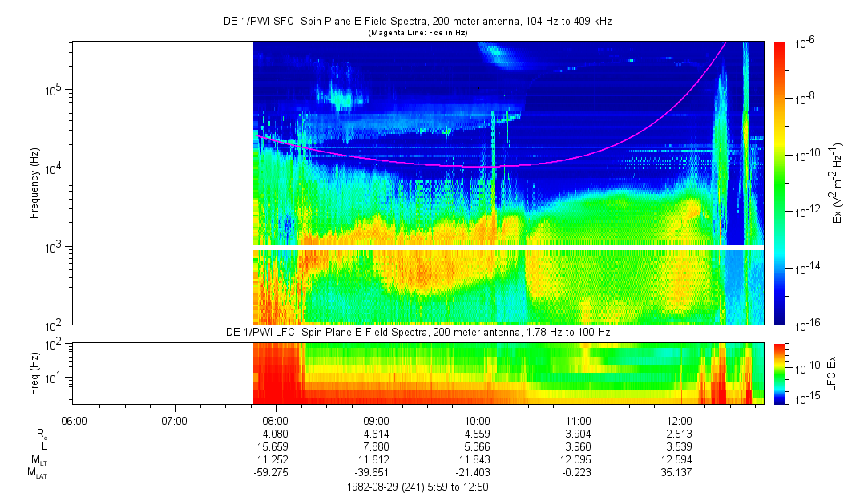Viewport: 868px width, 497px height.
Task: Click the PWI-LFC lower panel title
Action: tap(417, 332)
